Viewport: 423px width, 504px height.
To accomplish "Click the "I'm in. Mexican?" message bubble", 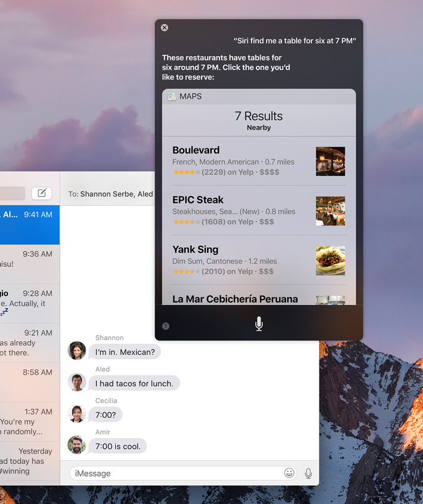I will point(125,352).
